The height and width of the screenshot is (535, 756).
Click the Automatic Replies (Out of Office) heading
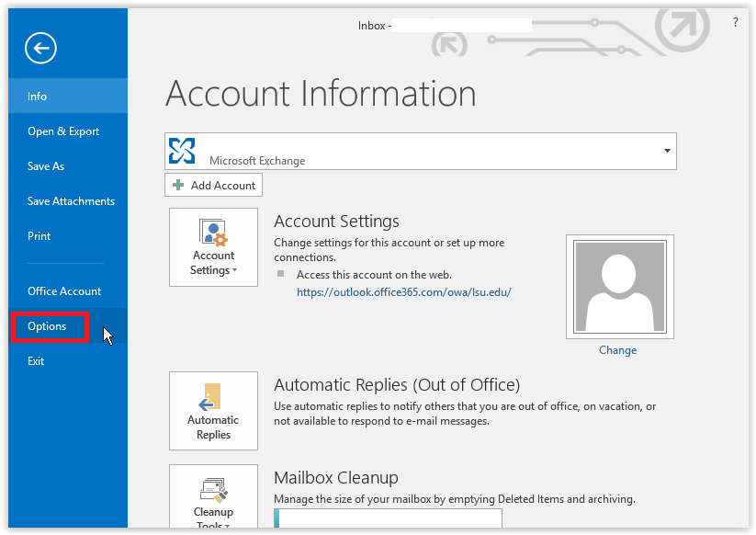coord(397,385)
